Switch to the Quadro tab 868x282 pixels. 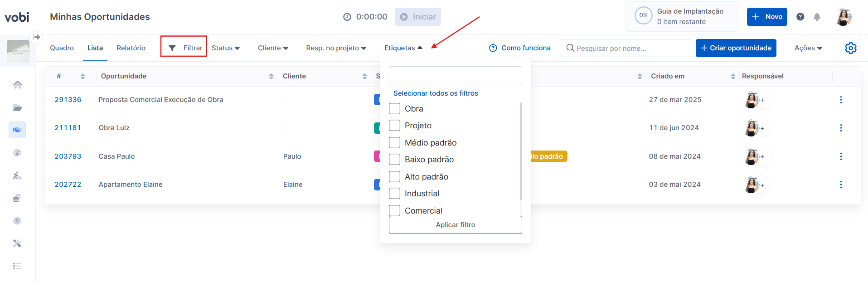pyautogui.click(x=62, y=48)
